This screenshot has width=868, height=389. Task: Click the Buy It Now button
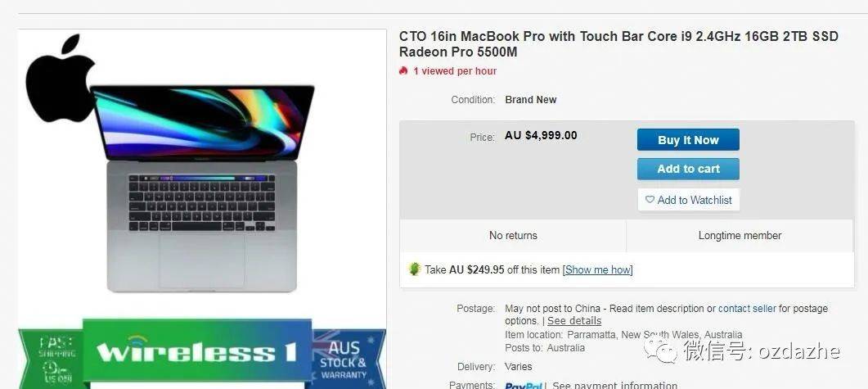click(x=688, y=140)
